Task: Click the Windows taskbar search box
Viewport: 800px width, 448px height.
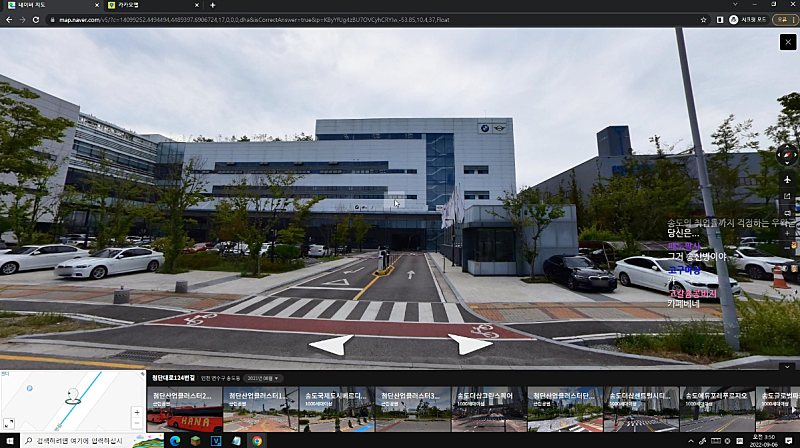Action: [92, 440]
